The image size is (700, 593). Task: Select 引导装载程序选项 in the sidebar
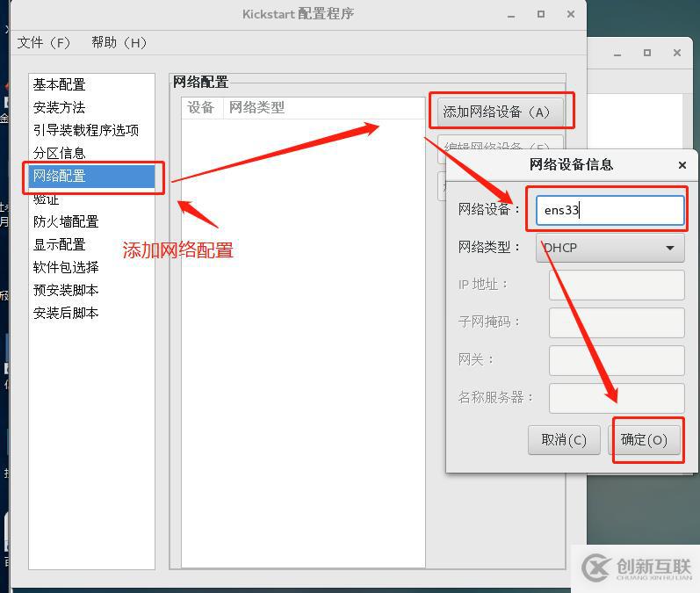pos(92,130)
